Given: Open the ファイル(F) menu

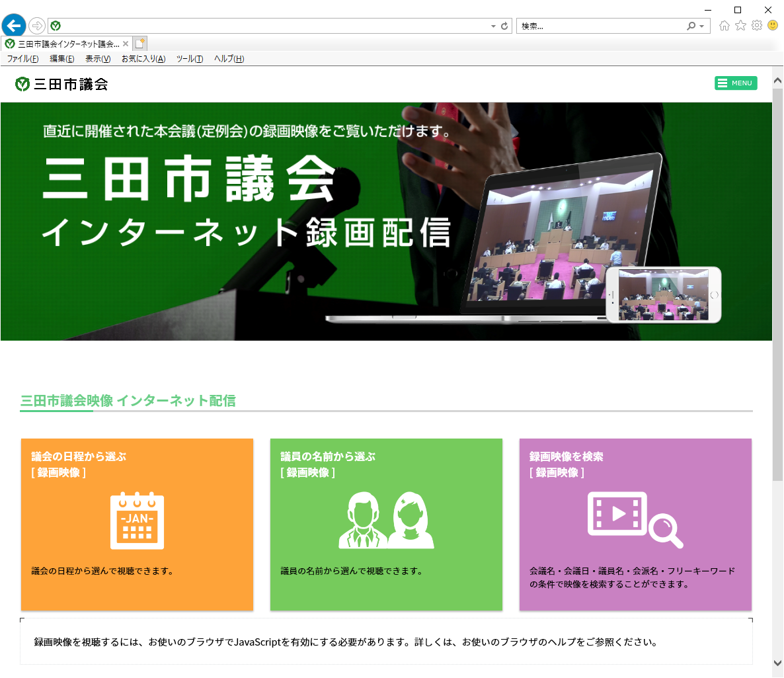Looking at the screenshot, I should click(22, 59).
